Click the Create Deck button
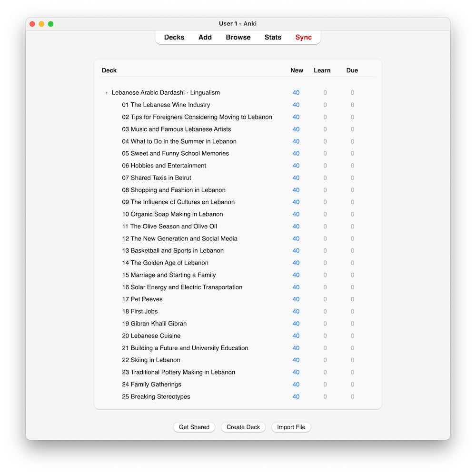The image size is (476, 474). click(243, 427)
